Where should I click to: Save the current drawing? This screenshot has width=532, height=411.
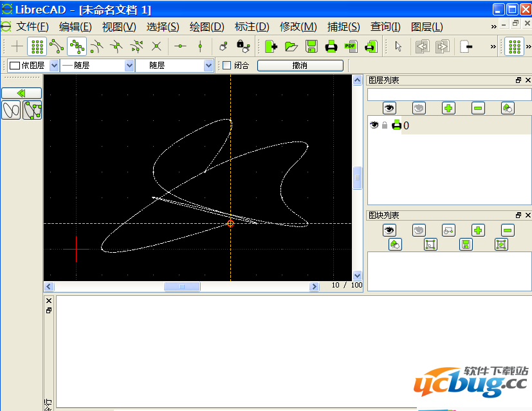tap(311, 46)
